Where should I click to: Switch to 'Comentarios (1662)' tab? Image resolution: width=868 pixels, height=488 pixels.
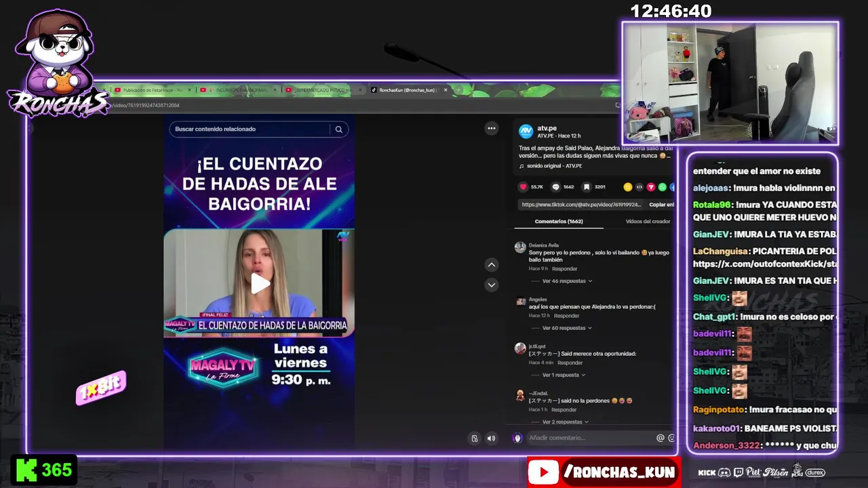click(559, 222)
